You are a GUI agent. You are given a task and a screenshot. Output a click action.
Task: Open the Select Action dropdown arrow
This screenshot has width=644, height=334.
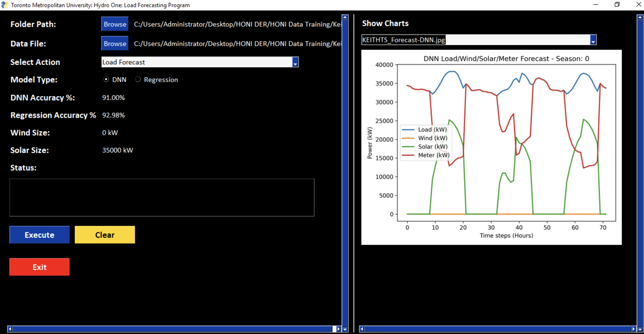tap(295, 62)
